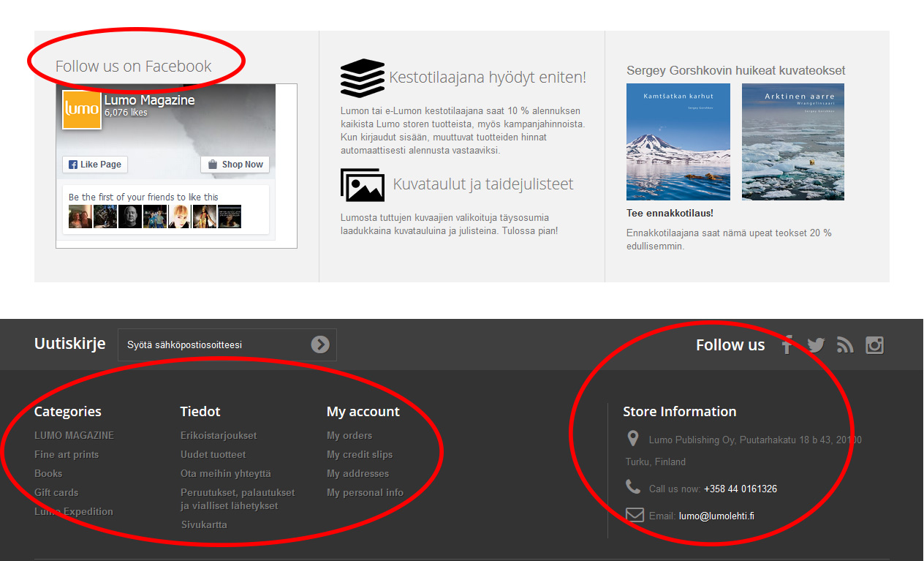Open the Twitter bird icon in footer
The width and height of the screenshot is (924, 561).
click(816, 345)
